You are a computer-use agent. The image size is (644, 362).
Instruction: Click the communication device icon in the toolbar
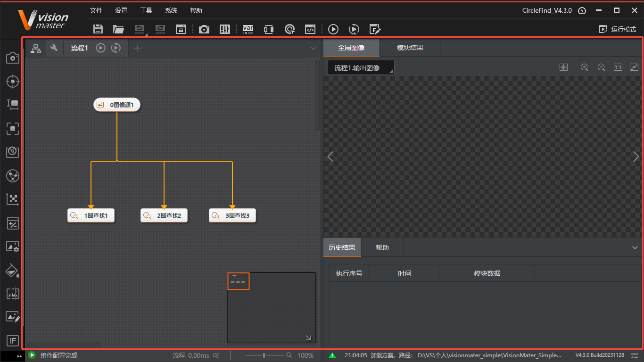tap(269, 29)
